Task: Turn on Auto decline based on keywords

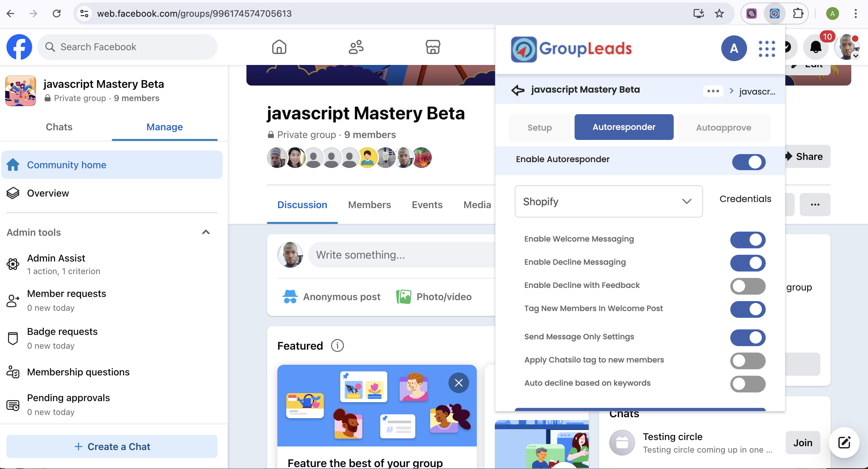Action: click(747, 383)
